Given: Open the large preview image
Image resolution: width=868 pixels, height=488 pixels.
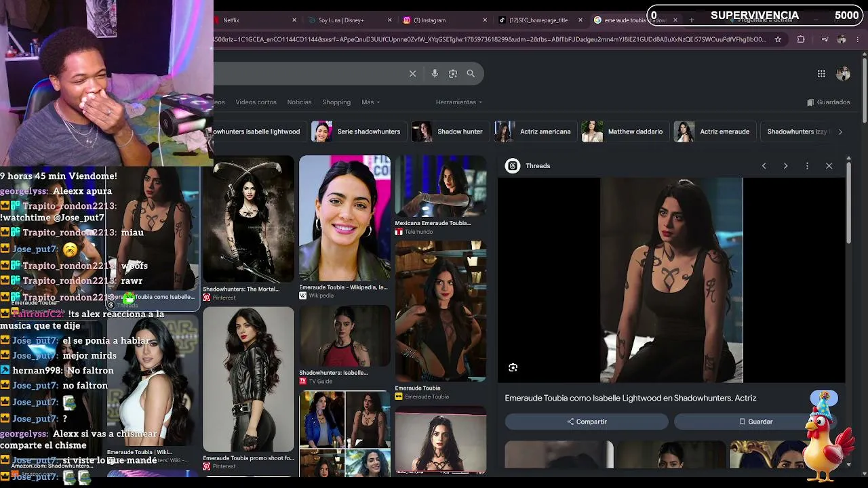Looking at the screenshot, I should tap(671, 280).
